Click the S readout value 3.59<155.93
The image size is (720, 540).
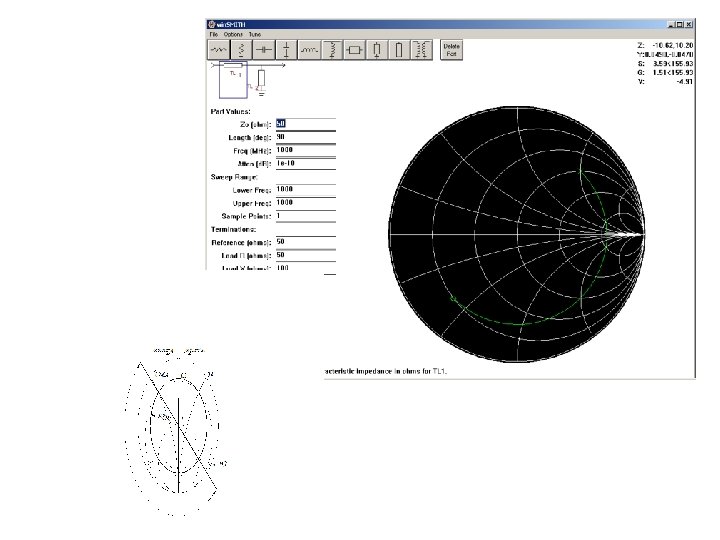(x=673, y=64)
